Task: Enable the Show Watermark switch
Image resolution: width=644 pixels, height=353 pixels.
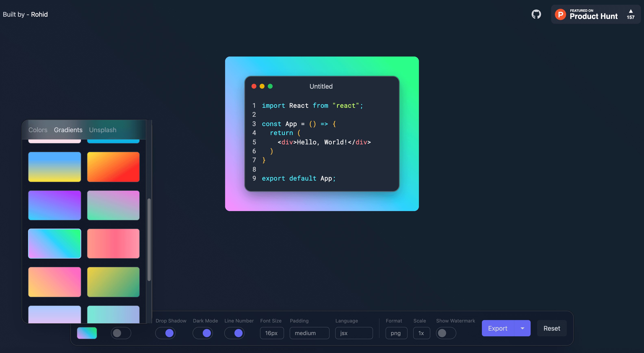Action: click(446, 333)
